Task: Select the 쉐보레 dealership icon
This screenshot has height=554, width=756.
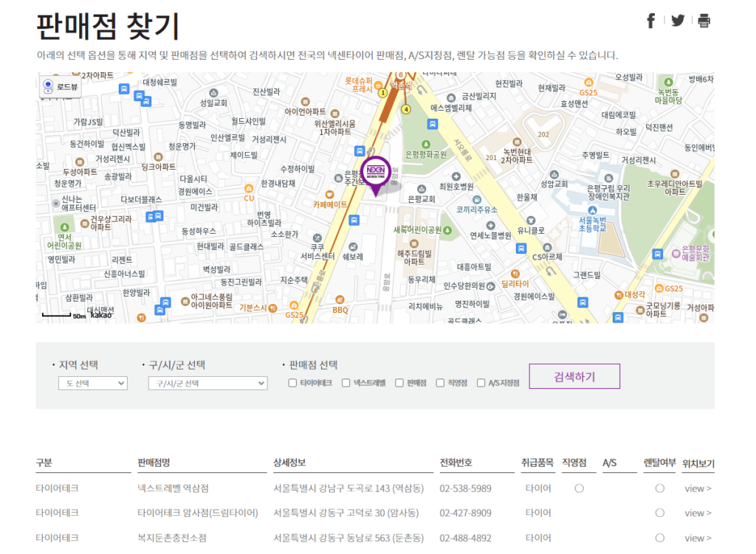Action: 353,246
